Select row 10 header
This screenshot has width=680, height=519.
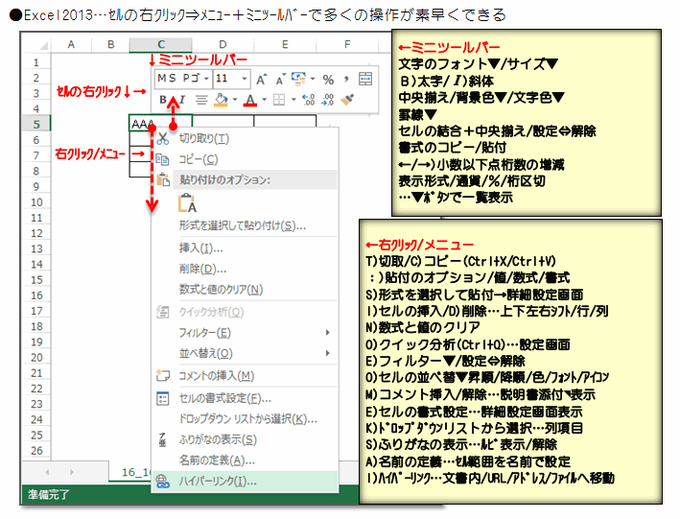click(x=36, y=202)
